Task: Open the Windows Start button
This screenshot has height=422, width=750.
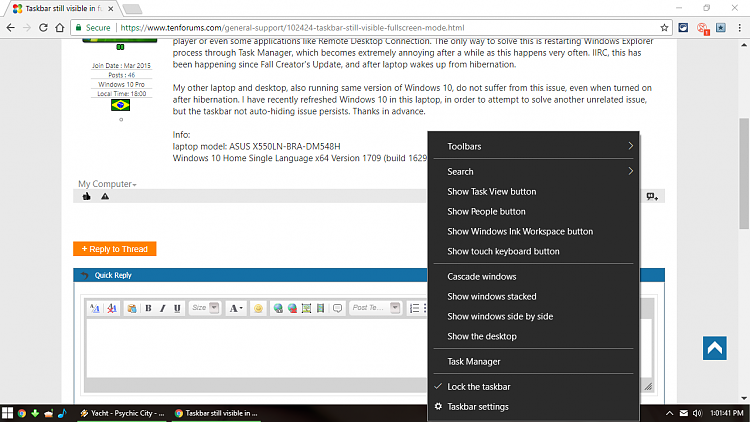Action: 7,413
